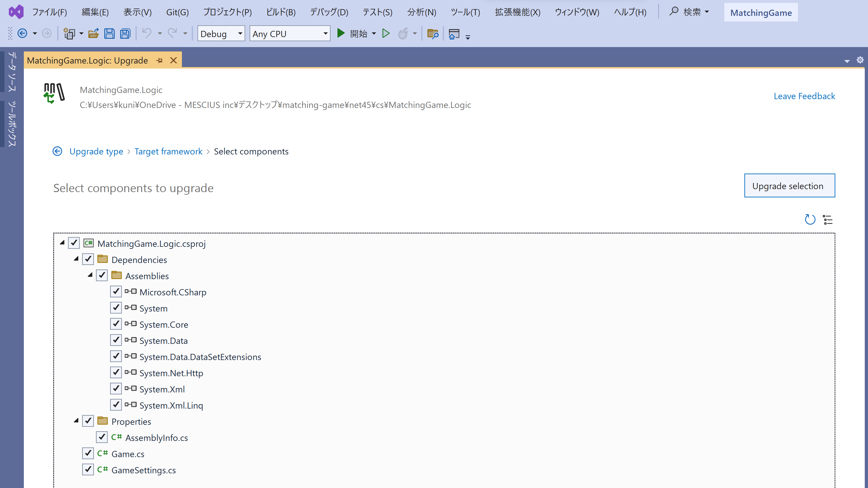The image size is (868, 488).
Task: Click the Hot Reload flame icon
Action: (x=403, y=33)
